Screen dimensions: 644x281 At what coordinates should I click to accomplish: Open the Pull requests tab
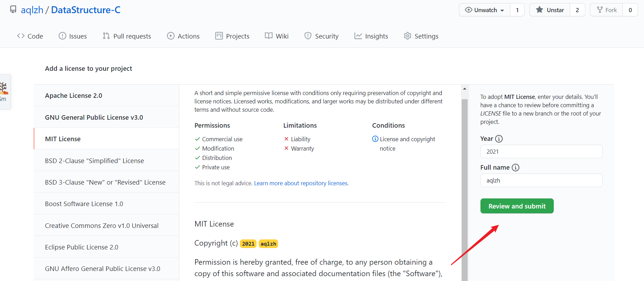[127, 36]
